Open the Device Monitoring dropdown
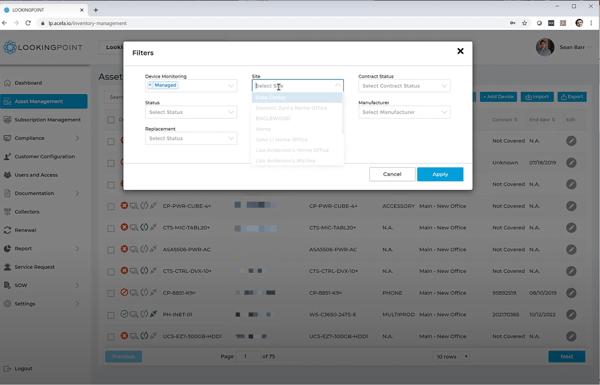600x385 pixels. pos(191,86)
